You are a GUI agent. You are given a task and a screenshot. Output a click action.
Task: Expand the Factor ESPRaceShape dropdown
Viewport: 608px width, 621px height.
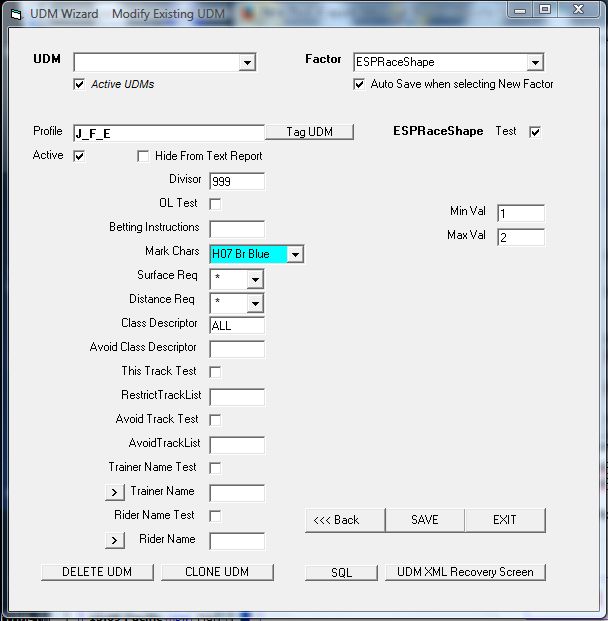pos(535,63)
